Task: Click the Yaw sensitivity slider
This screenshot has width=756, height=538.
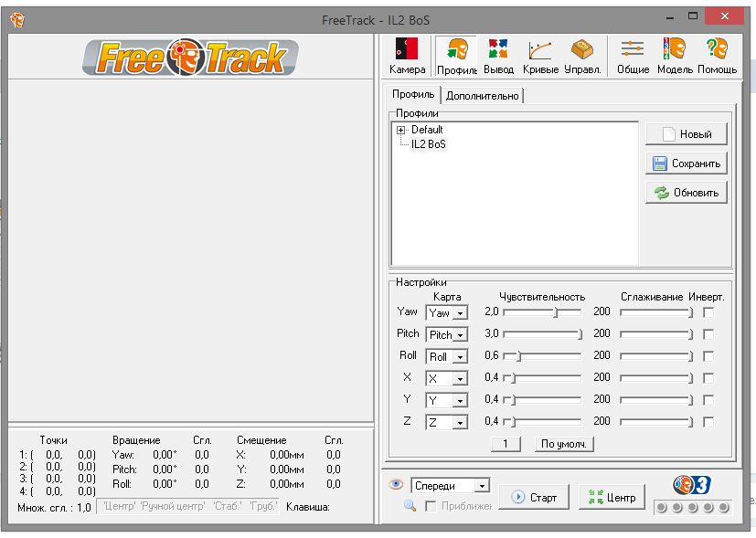Action: click(542, 312)
